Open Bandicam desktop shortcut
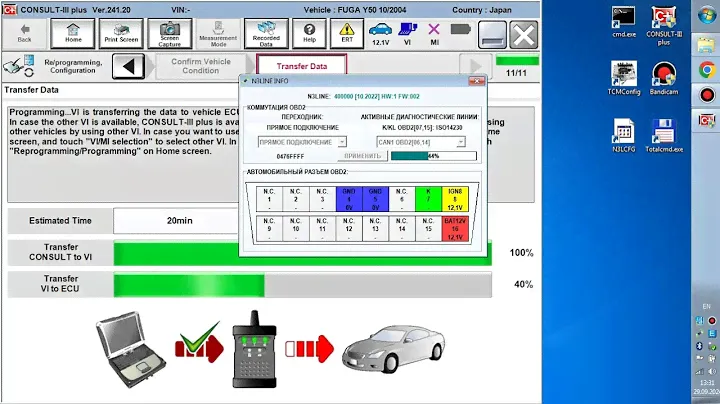 point(663,79)
